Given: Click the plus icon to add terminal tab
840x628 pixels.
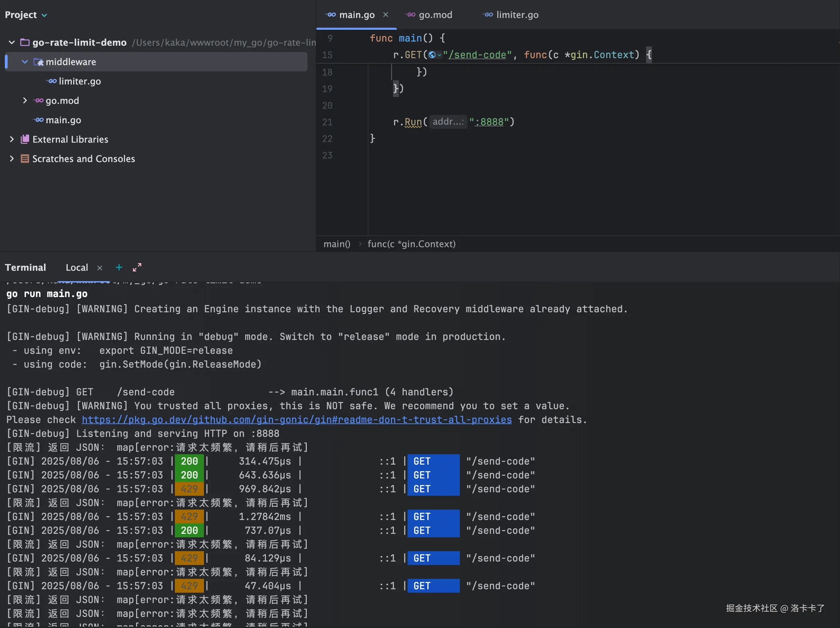Looking at the screenshot, I should [x=119, y=268].
